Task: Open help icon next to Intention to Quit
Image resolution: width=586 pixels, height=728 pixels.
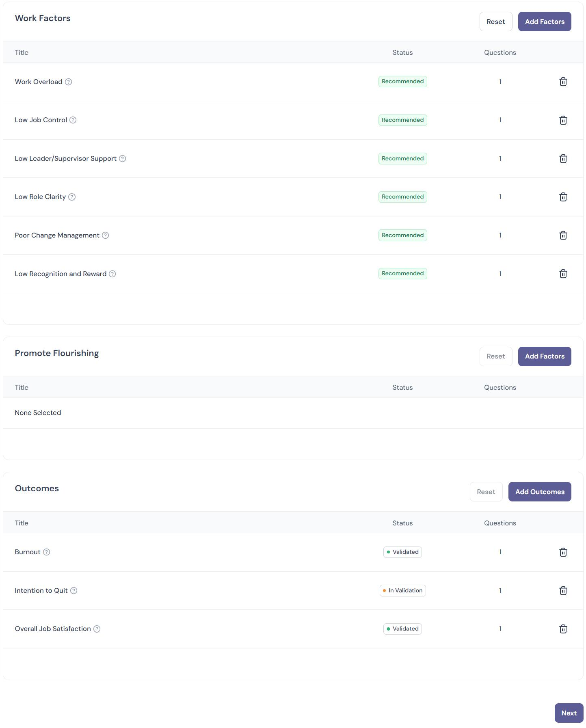Action: 74,590
